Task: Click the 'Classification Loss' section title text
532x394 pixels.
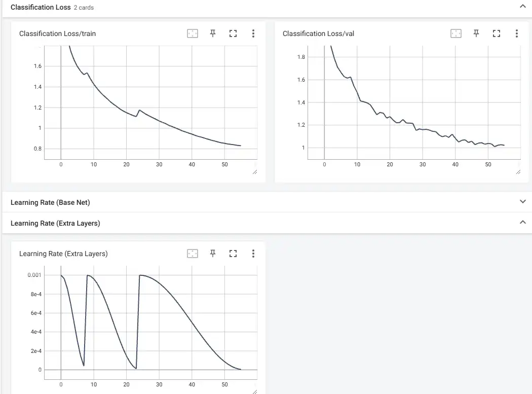Action: pyautogui.click(x=40, y=8)
